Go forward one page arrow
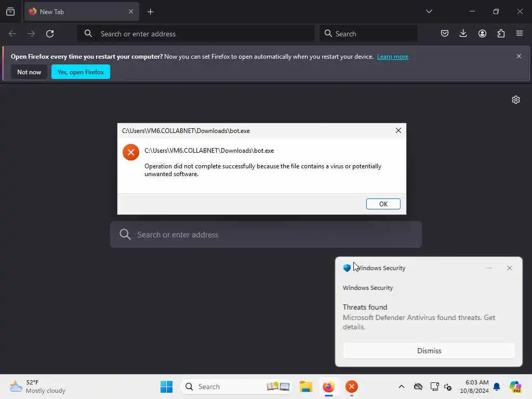 [31, 34]
